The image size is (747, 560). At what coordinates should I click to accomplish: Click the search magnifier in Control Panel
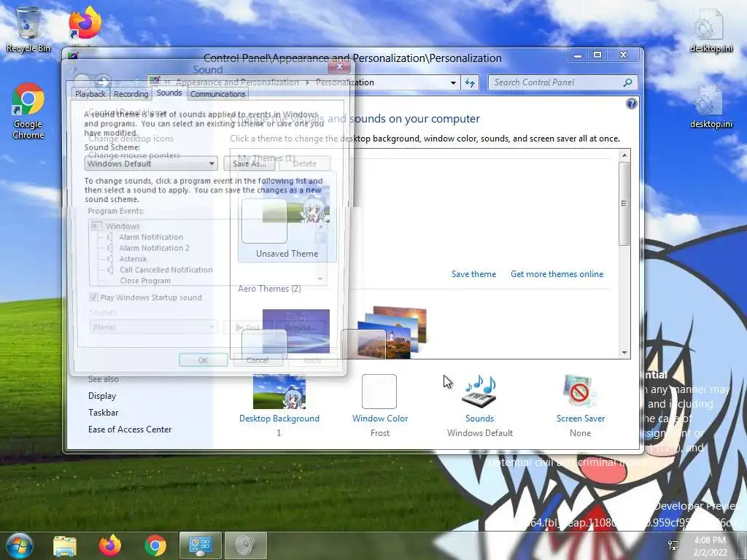click(x=627, y=82)
